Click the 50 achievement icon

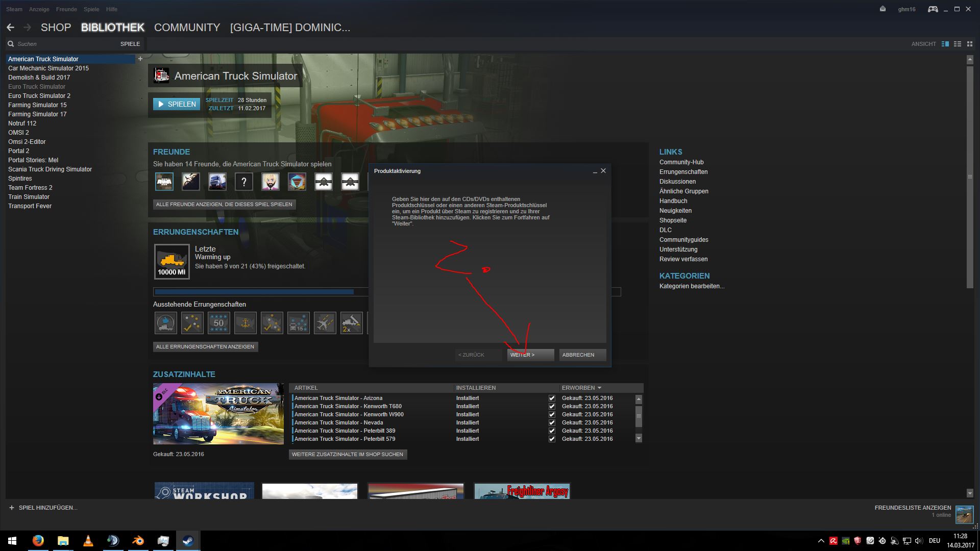(x=219, y=323)
